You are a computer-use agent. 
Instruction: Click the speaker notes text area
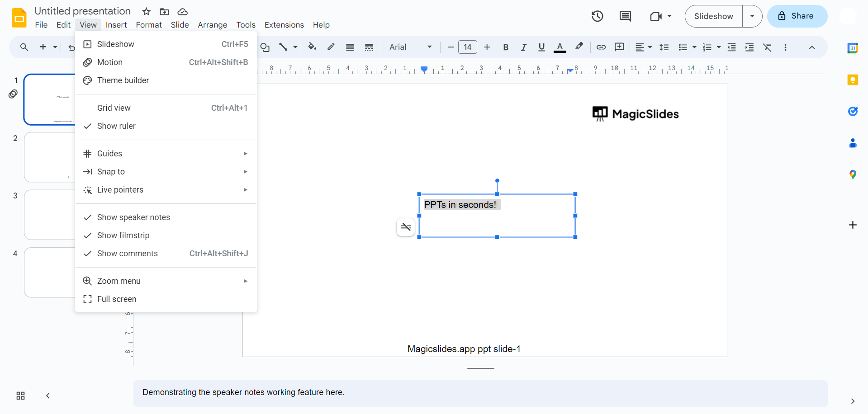coord(480,393)
